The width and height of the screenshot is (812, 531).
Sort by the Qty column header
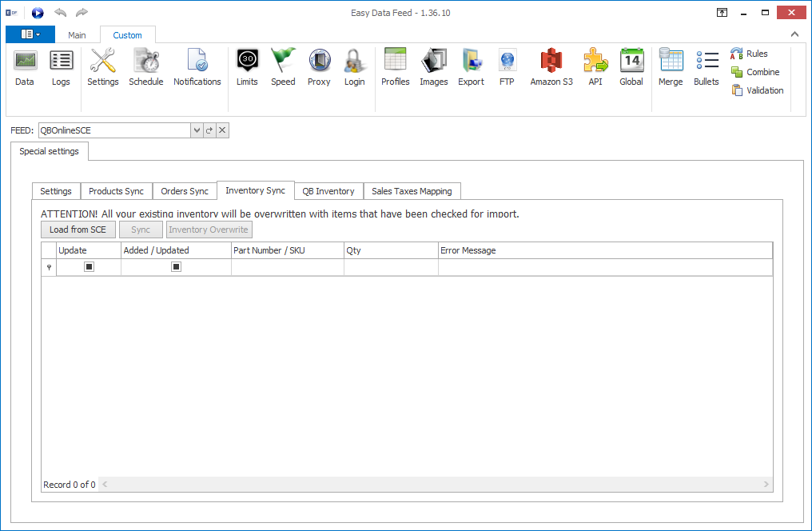(391, 250)
